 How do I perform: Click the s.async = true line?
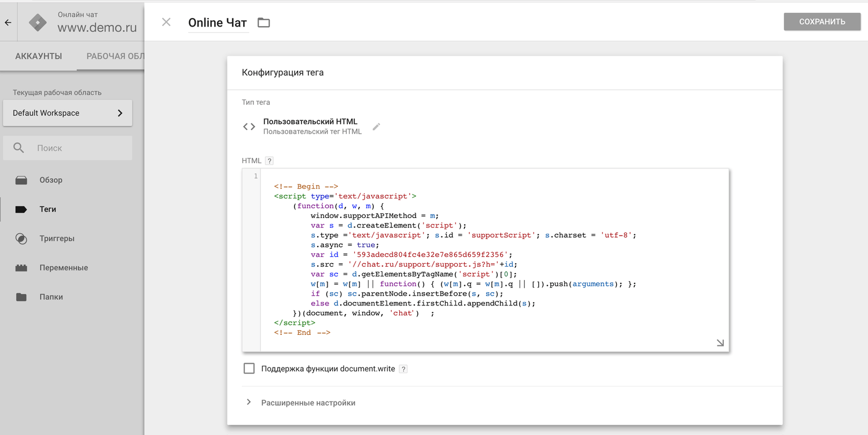click(345, 245)
